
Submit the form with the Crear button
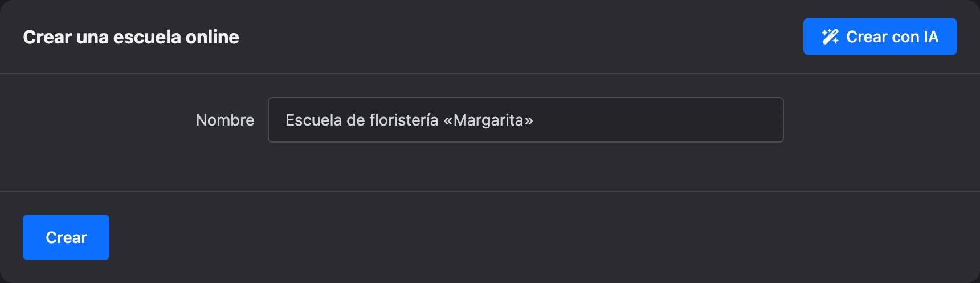(66, 237)
